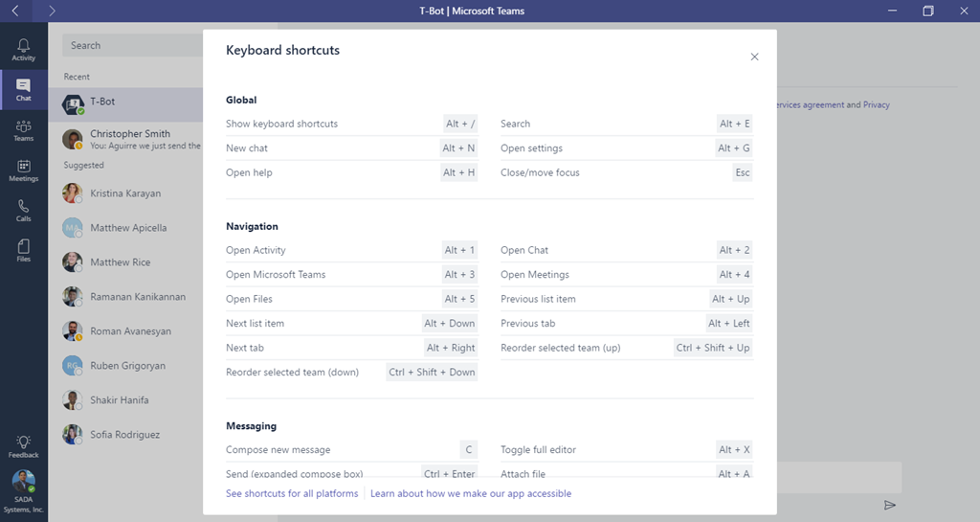The height and width of the screenshot is (522, 980).
Task: Open the app accessibility learn more link
Action: 471,493
